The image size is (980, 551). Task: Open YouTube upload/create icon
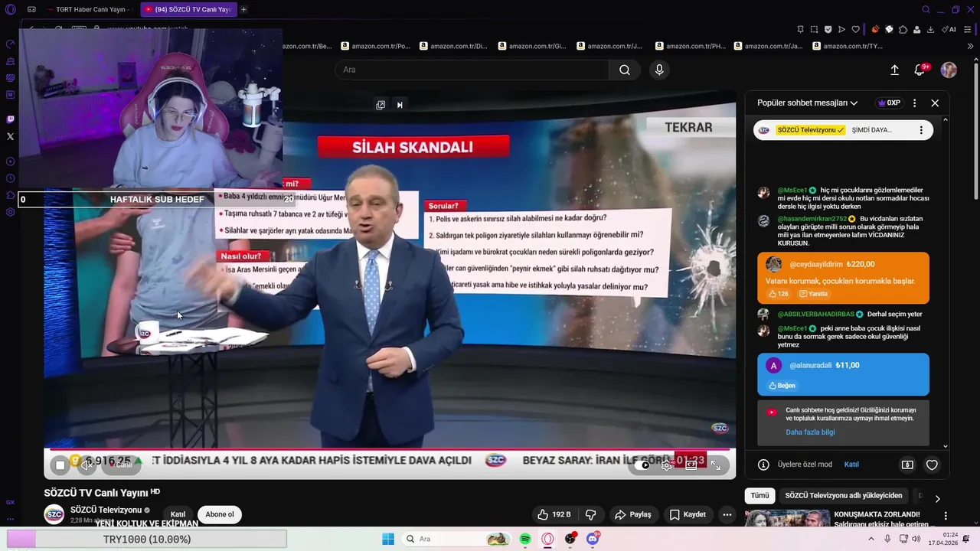pos(894,70)
